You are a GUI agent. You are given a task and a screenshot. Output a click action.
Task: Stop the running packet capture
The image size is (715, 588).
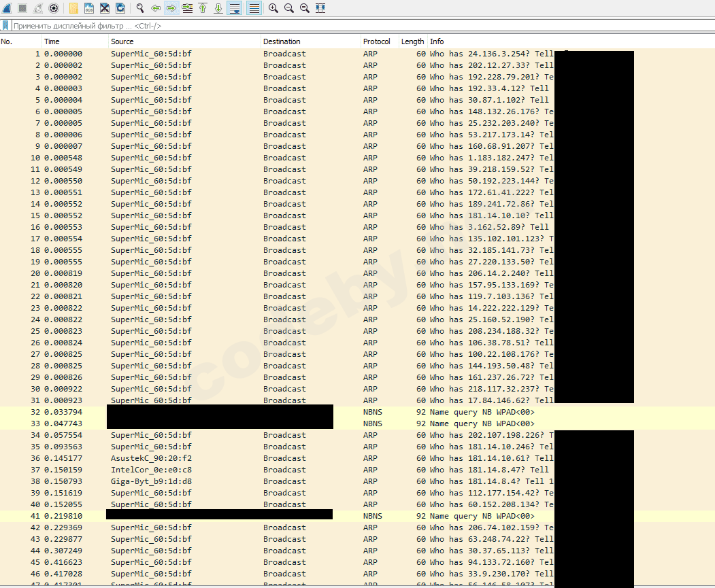pyautogui.click(x=22, y=7)
